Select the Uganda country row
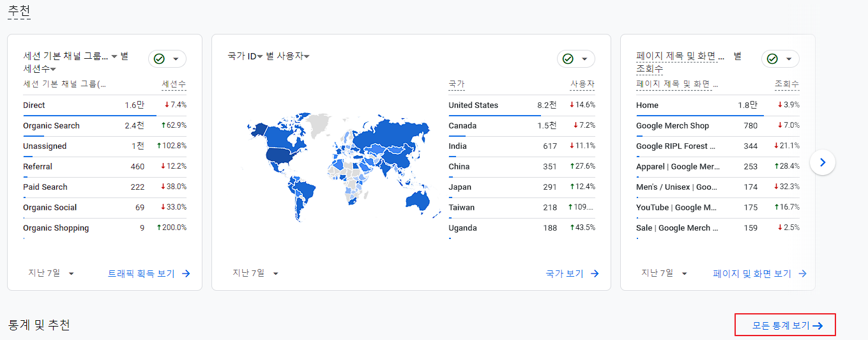 click(x=522, y=228)
